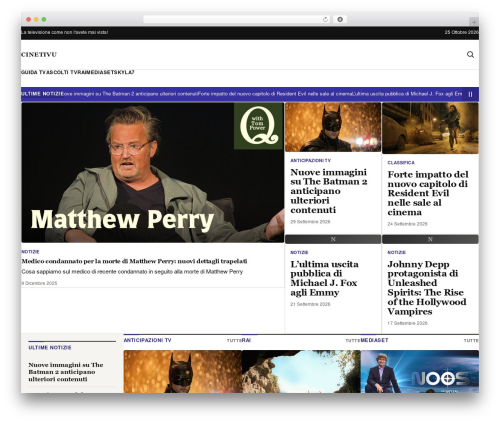This screenshot has height=423, width=500.
Task: Click the summary text Cosa sappiamo sul medico
Action: [132, 272]
